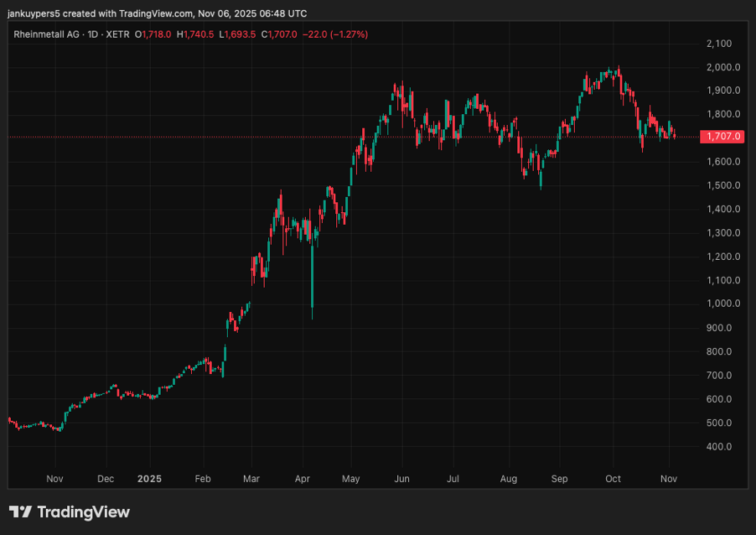Click the 1,800.0 price axis label
This screenshot has height=535, width=756.
pos(723,114)
